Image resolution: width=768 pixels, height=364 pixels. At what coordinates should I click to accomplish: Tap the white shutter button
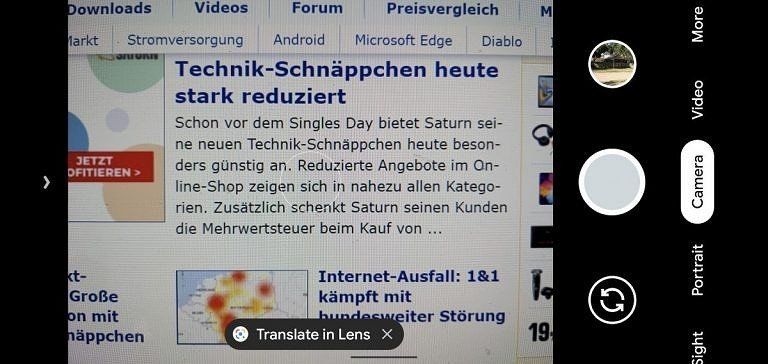[612, 182]
